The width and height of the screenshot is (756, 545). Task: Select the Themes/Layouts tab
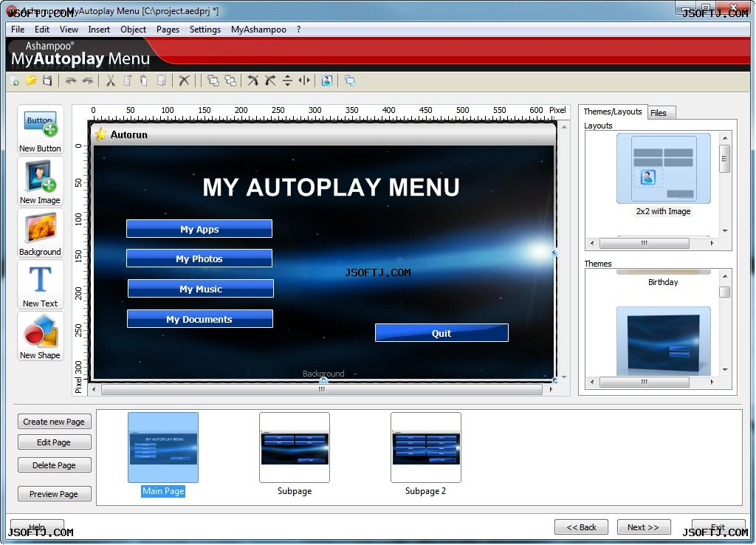tap(613, 112)
